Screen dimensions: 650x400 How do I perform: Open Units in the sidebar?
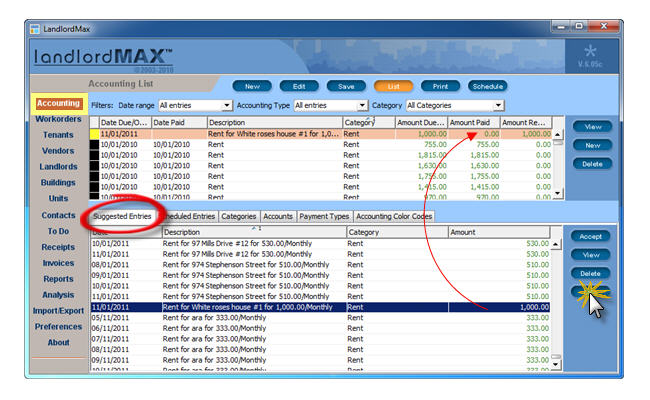[58, 199]
